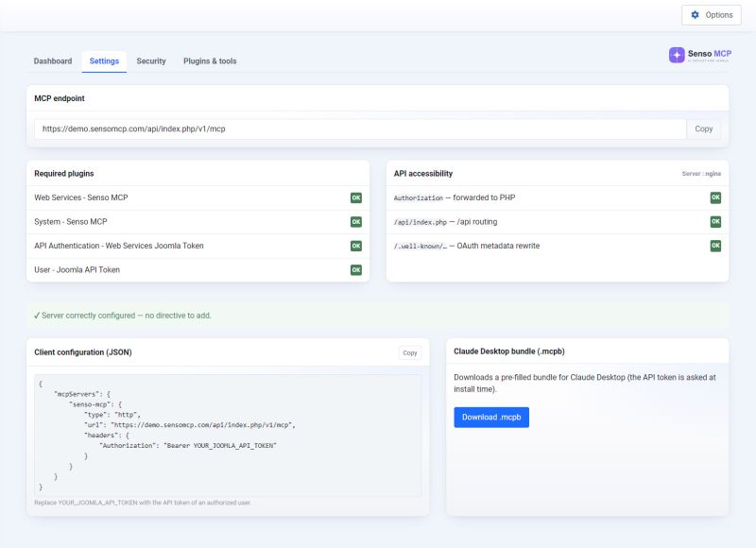Viewport: 756px width, 548px height.
Task: Click the "Required plugins" heading
Action: tap(64, 174)
